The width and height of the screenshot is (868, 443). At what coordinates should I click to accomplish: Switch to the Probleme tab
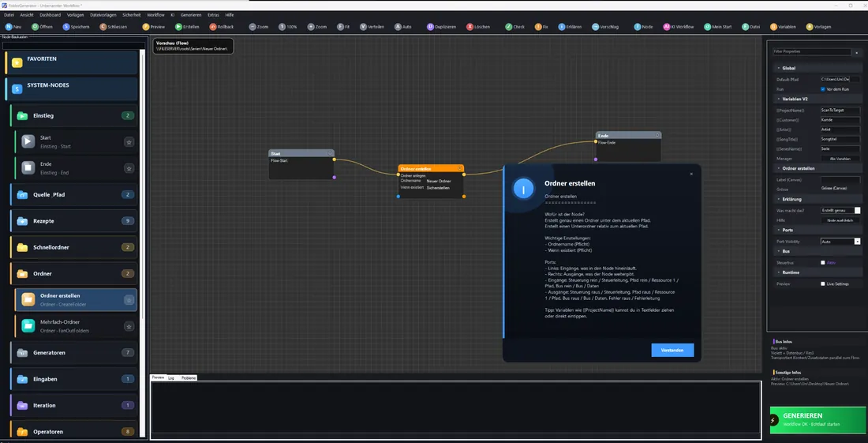(x=189, y=377)
